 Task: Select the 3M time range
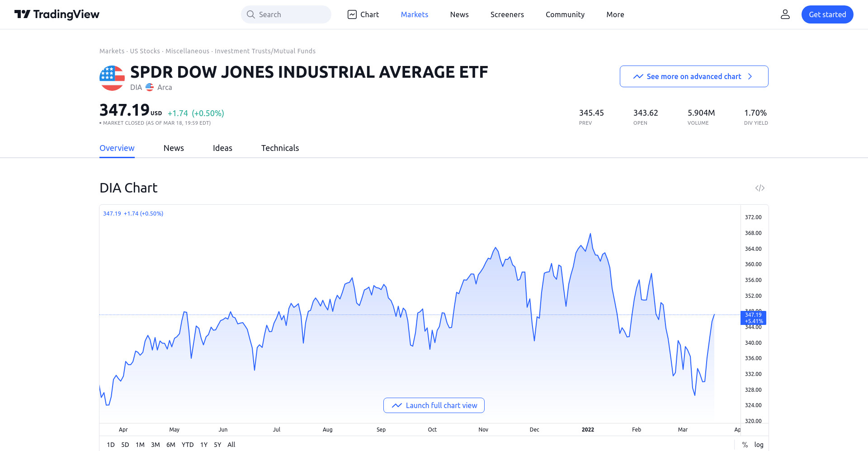pyautogui.click(x=156, y=445)
